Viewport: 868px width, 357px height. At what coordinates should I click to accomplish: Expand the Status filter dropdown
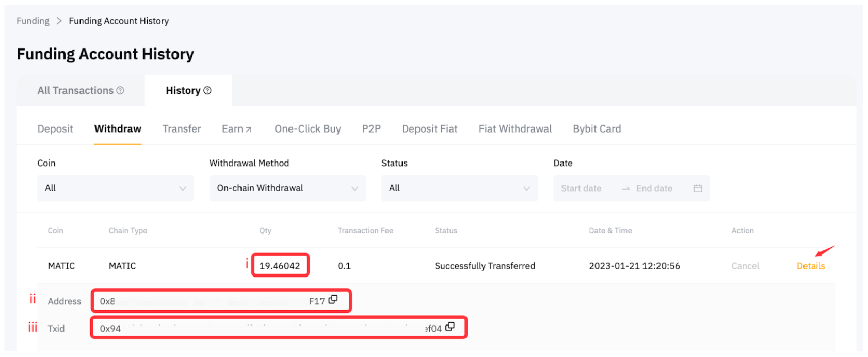459,188
